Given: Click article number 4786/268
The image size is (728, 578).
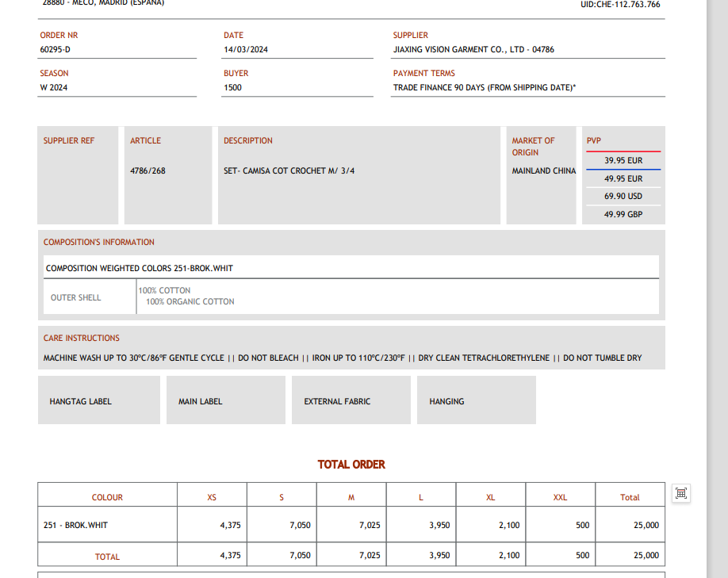Looking at the screenshot, I should (148, 170).
